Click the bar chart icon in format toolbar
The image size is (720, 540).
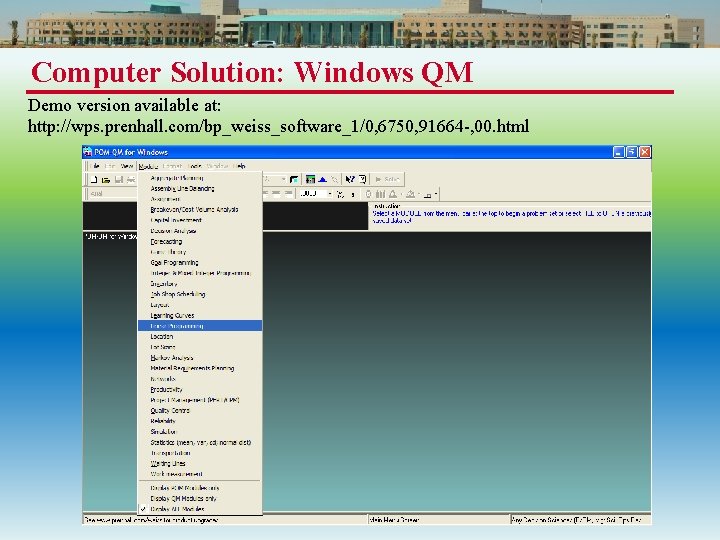(x=380, y=194)
